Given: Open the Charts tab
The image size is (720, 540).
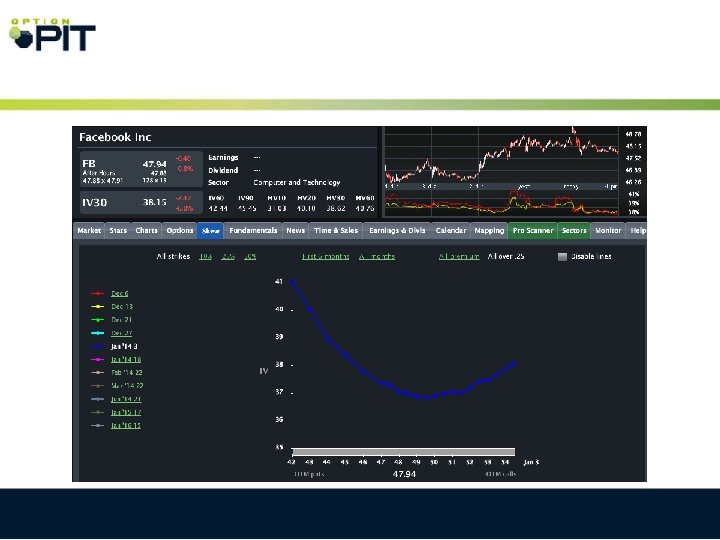Looking at the screenshot, I should click(146, 231).
